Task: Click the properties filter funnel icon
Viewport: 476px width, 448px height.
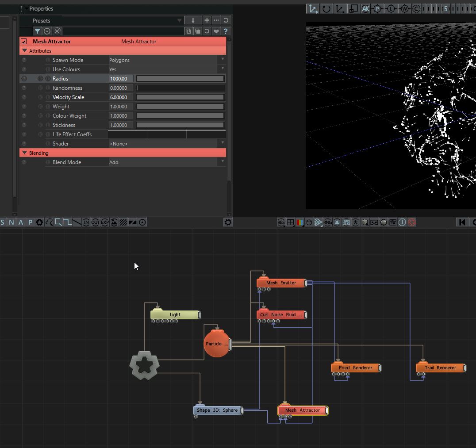Action: [37, 31]
